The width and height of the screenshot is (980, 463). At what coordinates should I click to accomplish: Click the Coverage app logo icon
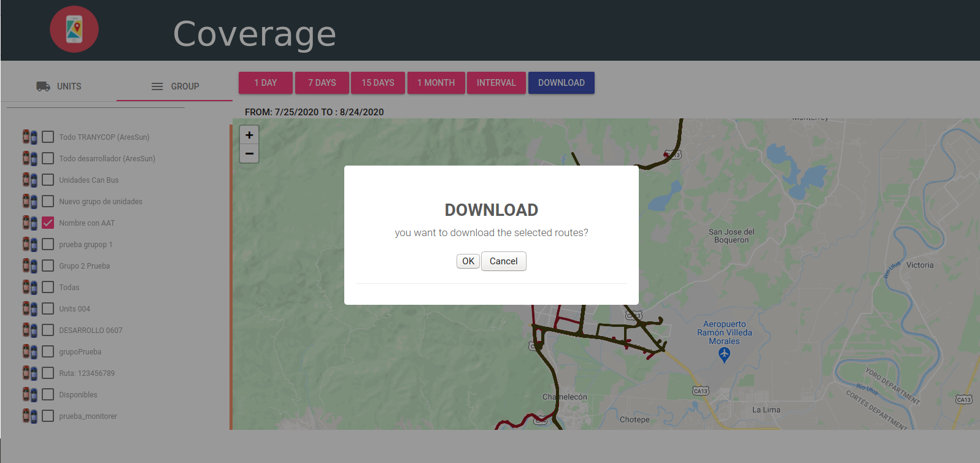[74, 29]
